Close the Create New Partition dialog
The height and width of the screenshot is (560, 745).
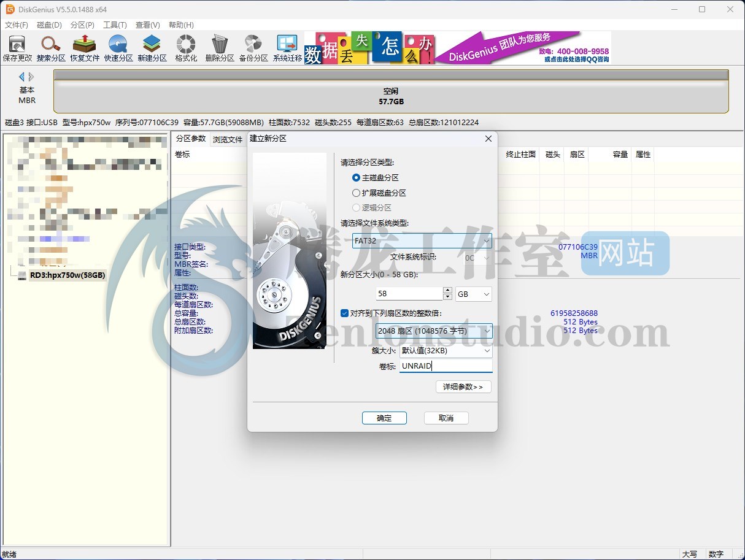point(488,139)
